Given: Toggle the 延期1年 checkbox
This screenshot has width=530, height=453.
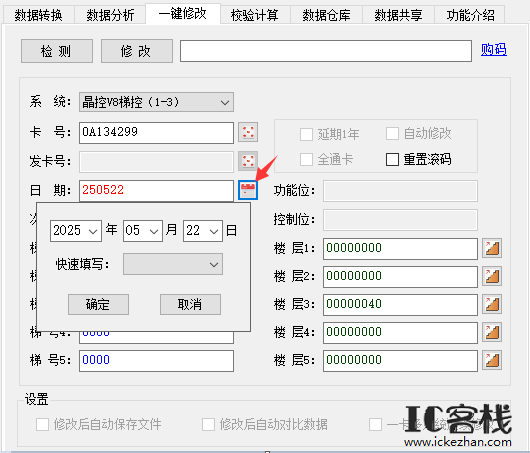Looking at the screenshot, I should point(306,134).
